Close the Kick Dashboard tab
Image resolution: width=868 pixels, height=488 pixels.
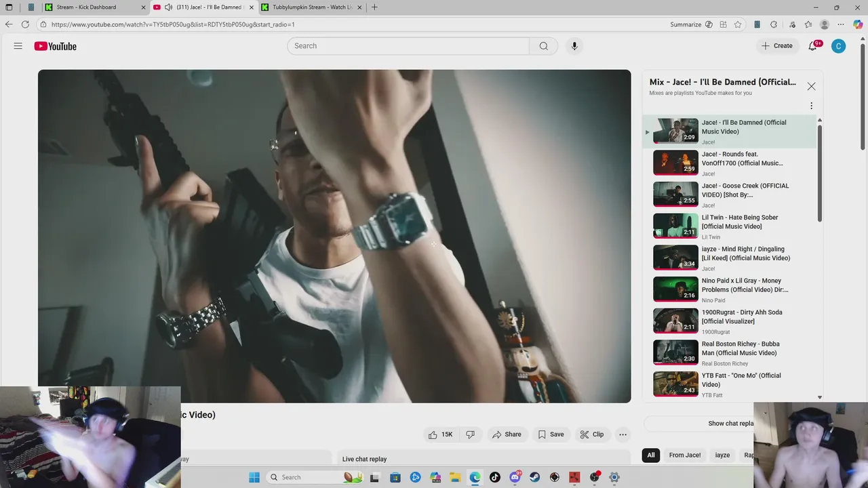[143, 7]
